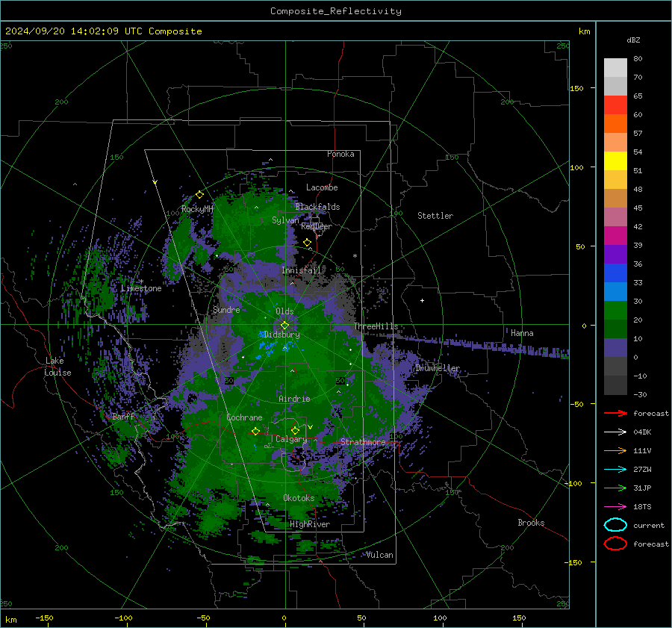The width and height of the screenshot is (672, 628).
Task: Click the yellow diamond marker above Calgary
Action: (x=295, y=430)
